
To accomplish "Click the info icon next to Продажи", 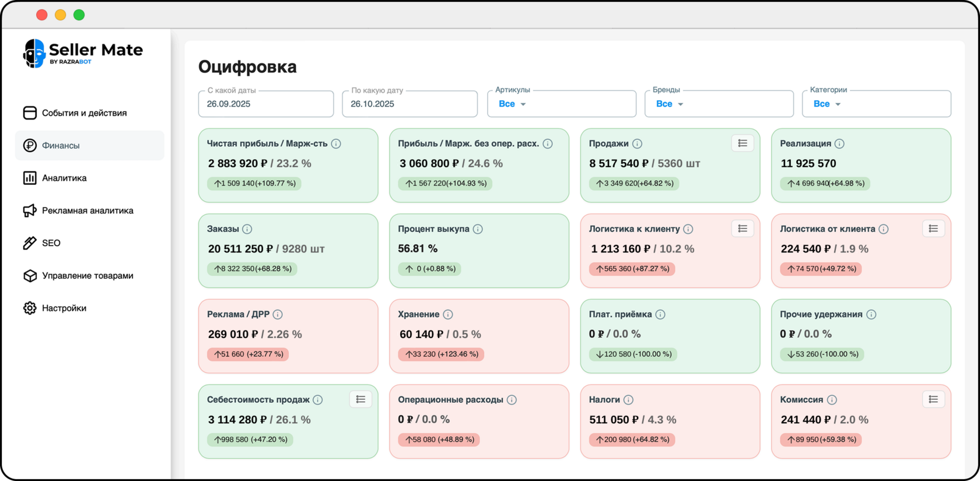I will click(x=638, y=143).
